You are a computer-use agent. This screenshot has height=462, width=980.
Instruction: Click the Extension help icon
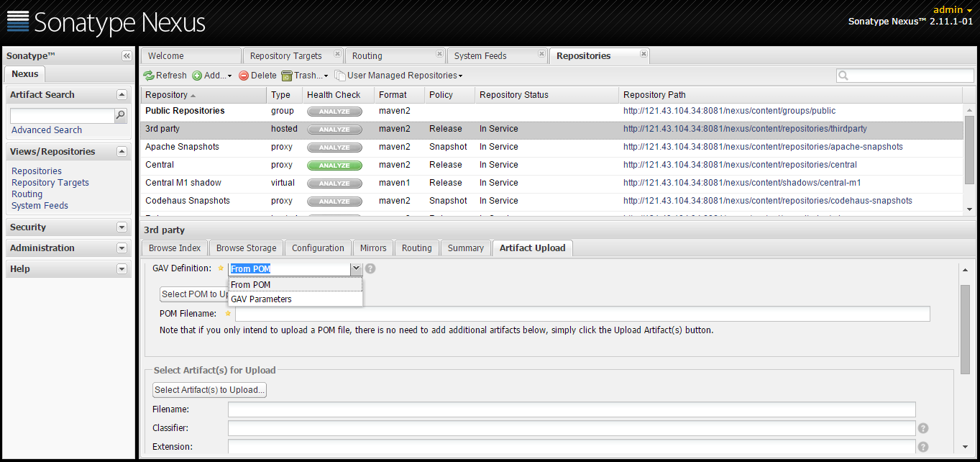[923, 447]
